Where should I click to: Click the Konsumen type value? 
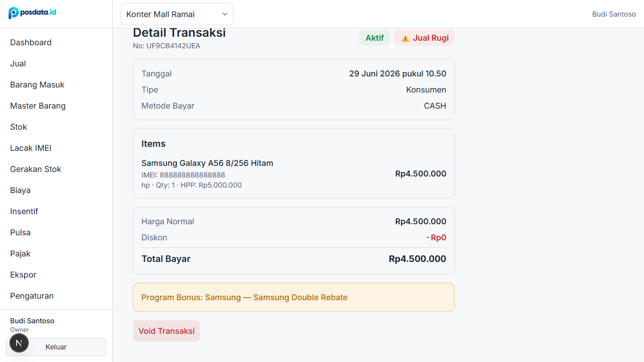[x=426, y=89]
